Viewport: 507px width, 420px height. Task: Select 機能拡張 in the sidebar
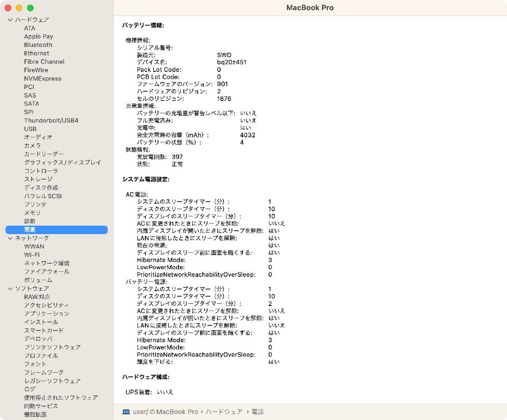pyautogui.click(x=35, y=415)
